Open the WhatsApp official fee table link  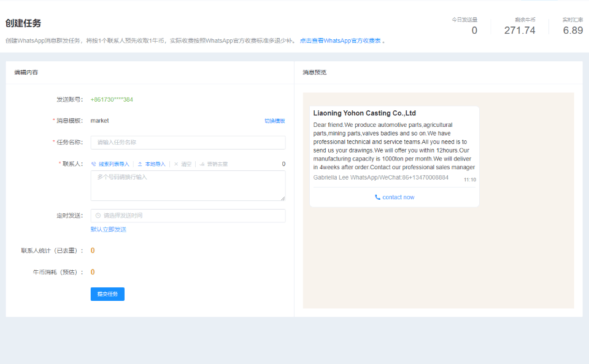(x=341, y=41)
